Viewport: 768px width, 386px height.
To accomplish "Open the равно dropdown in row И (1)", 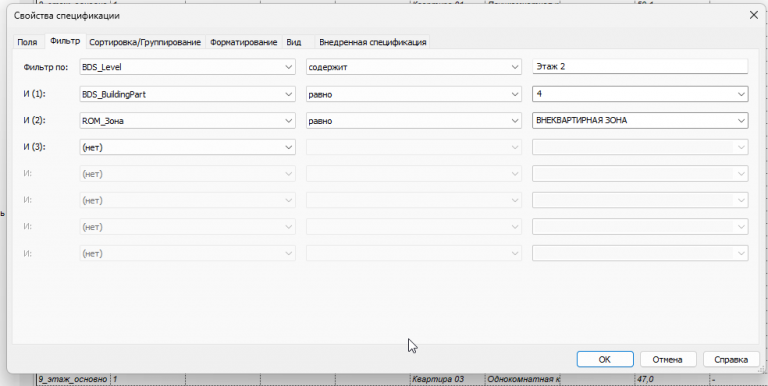I will pyautogui.click(x=413, y=94).
